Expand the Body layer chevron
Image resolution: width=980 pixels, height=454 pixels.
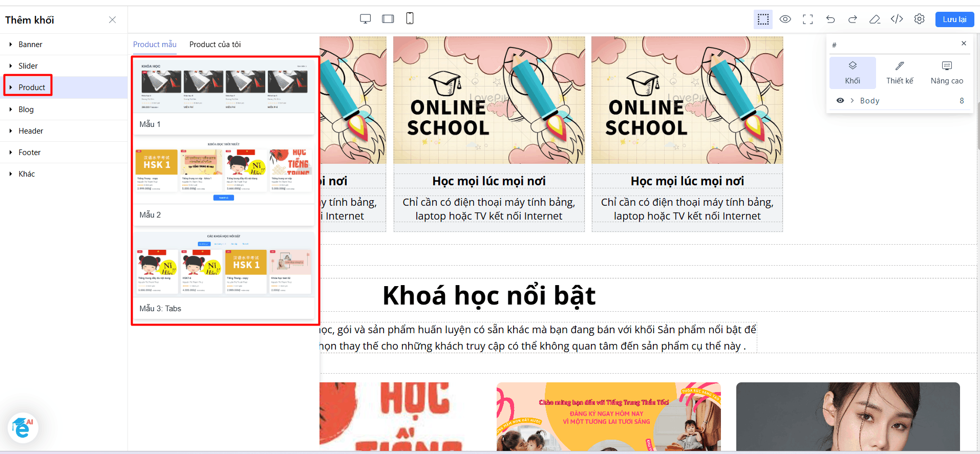(852, 100)
